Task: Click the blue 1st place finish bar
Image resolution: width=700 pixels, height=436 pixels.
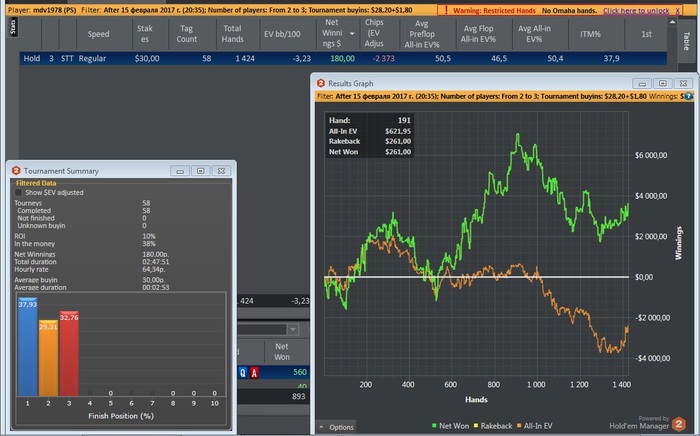Action: (28, 347)
